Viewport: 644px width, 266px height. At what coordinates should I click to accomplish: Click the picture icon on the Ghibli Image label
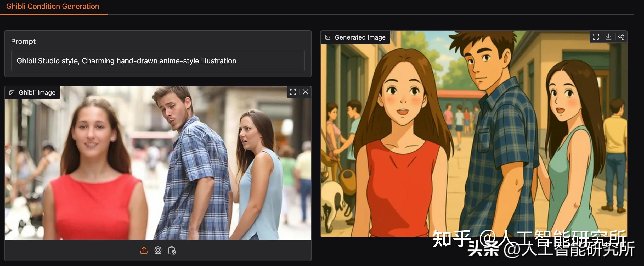tap(12, 92)
